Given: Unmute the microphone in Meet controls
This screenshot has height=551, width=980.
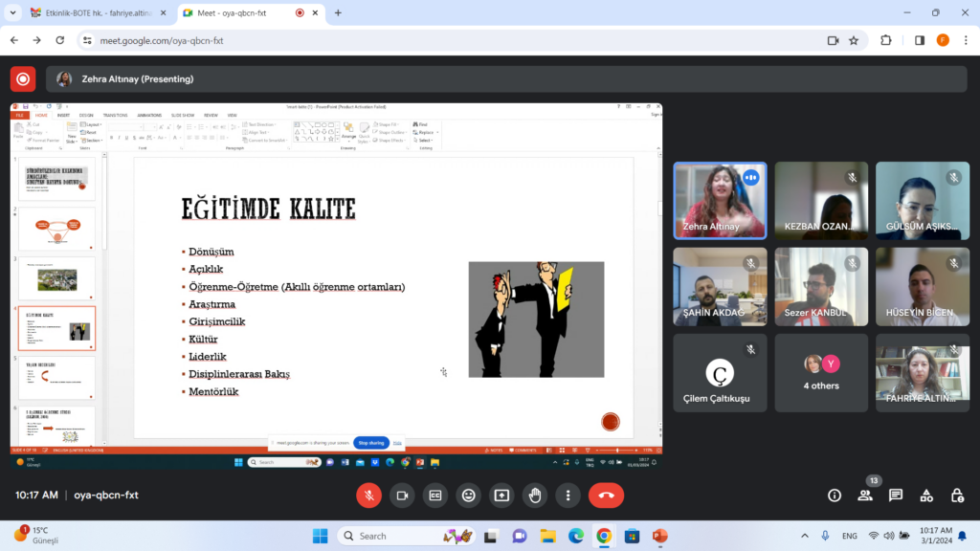Looking at the screenshot, I should (368, 495).
